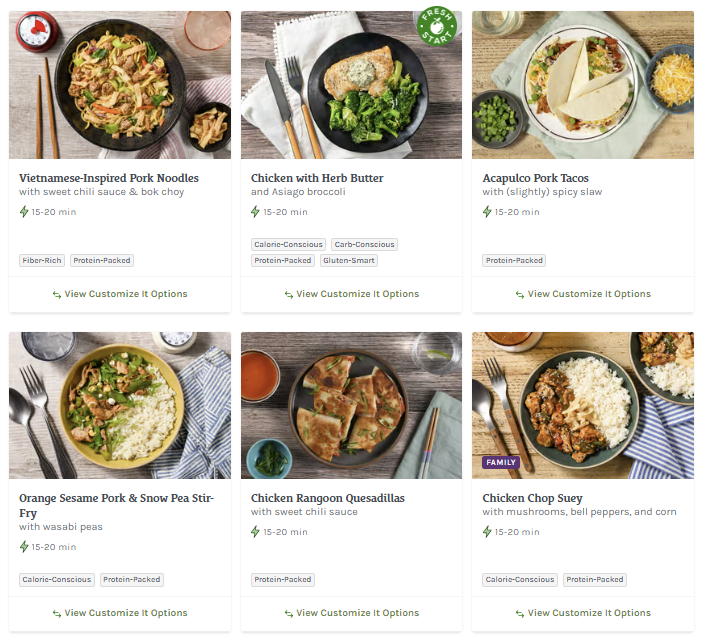701x639 pixels.
Task: Select the Chicken Rangoon Quesadillas photo
Action: click(x=351, y=405)
